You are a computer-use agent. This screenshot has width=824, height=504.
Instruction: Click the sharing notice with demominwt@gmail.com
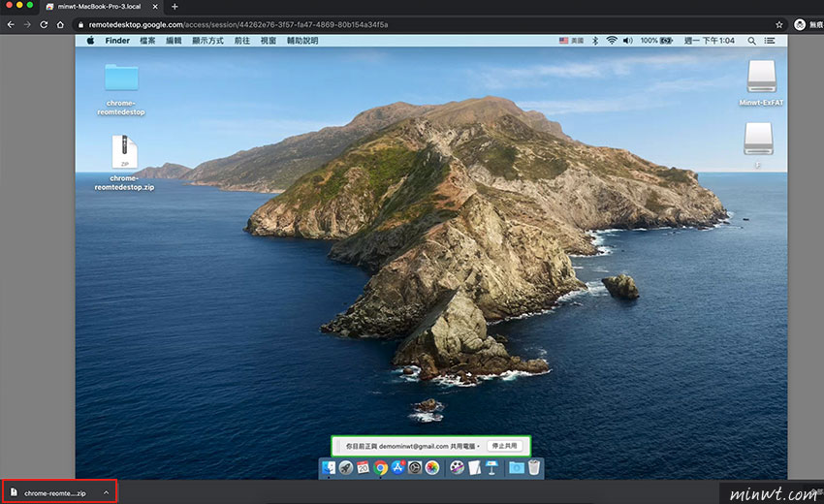(x=413, y=446)
